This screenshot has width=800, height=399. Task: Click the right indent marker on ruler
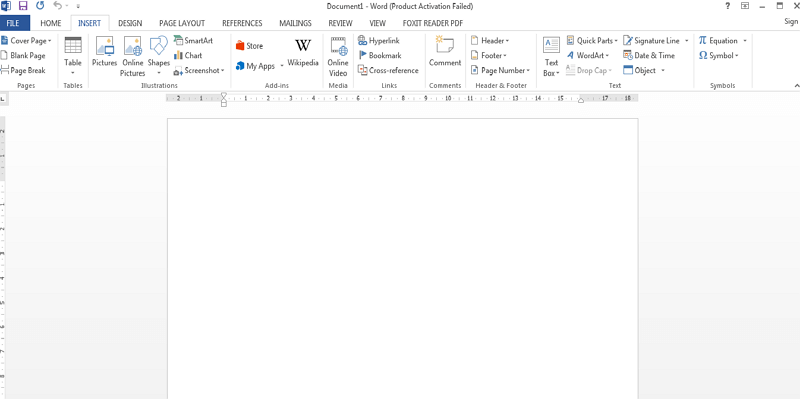pyautogui.click(x=581, y=101)
